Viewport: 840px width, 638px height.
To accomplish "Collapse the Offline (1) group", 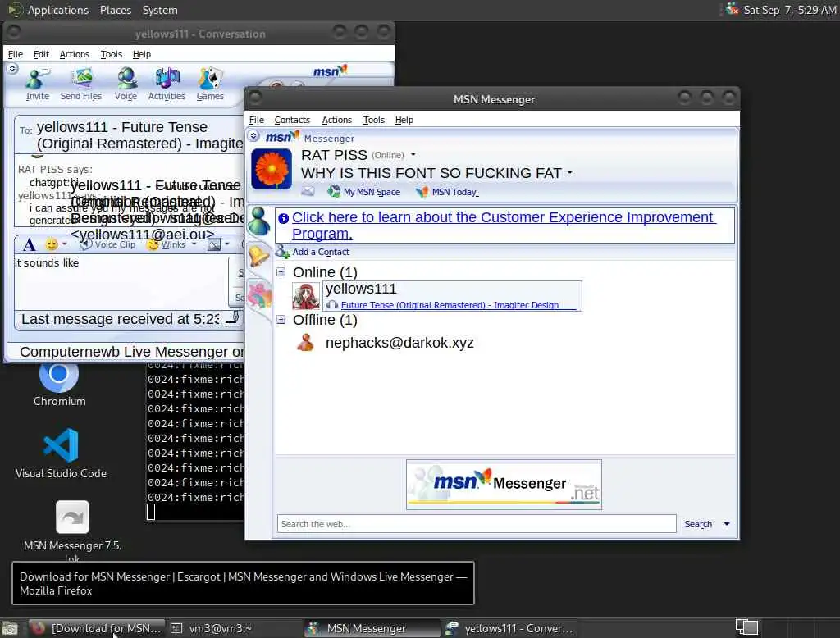I will 281,320.
